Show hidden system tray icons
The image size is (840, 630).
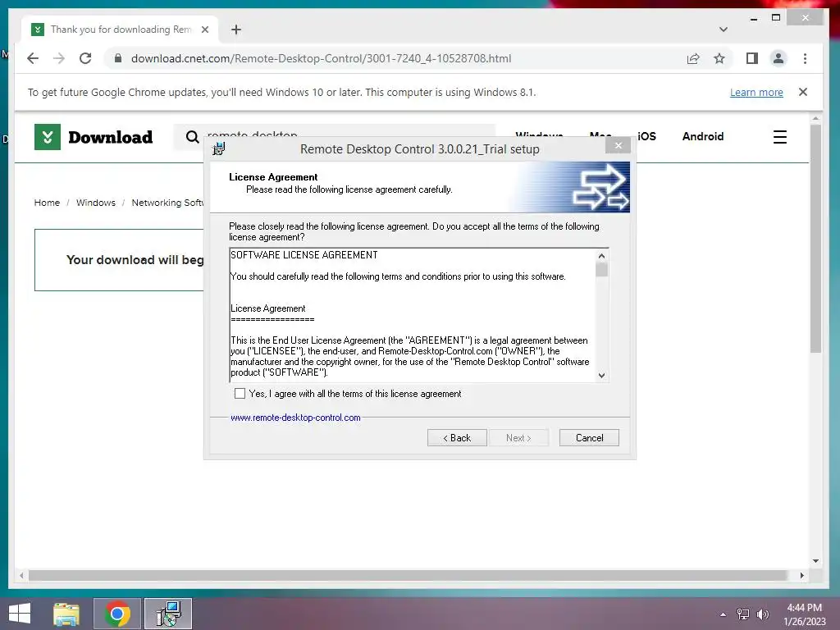click(724, 614)
